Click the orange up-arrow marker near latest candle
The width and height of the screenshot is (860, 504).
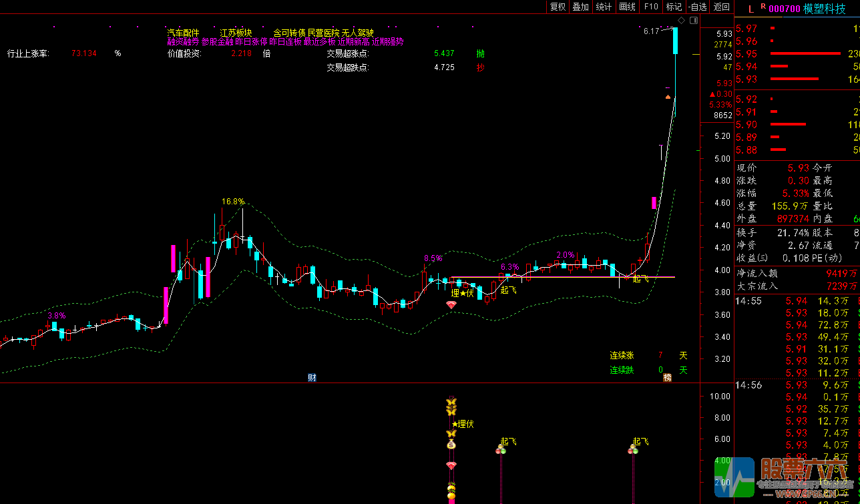click(668, 97)
